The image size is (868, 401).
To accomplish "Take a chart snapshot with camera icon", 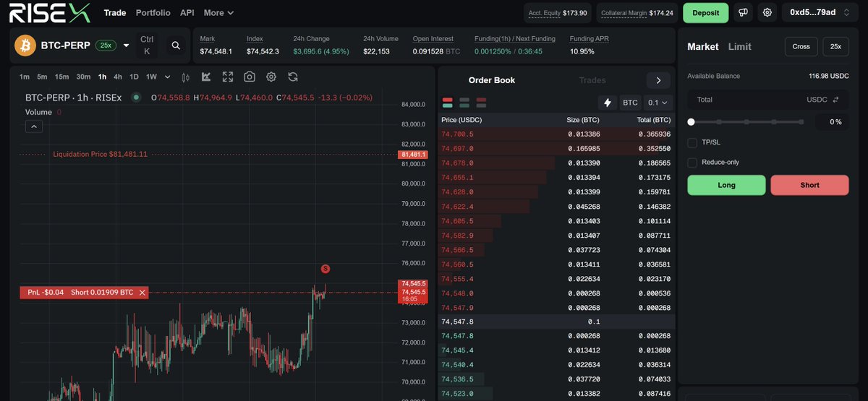I will coord(250,77).
